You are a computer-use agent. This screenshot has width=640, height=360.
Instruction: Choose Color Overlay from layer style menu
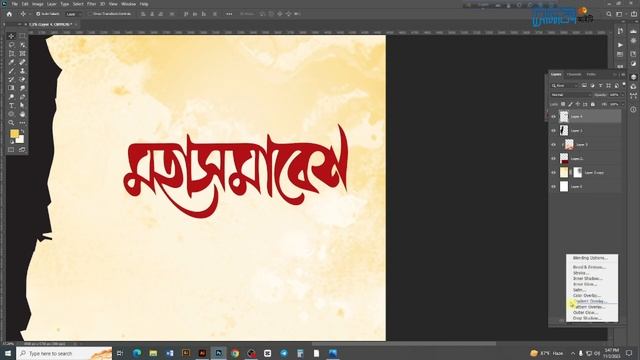(587, 295)
